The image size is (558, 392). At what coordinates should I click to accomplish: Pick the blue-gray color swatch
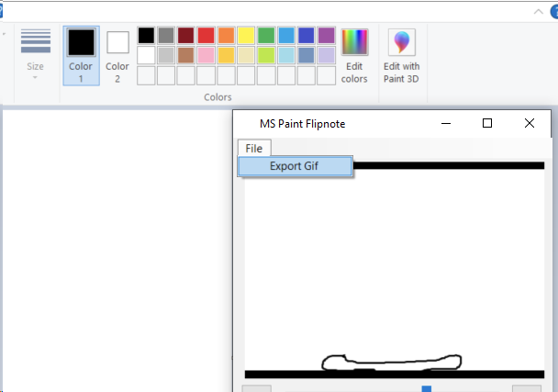coord(306,55)
